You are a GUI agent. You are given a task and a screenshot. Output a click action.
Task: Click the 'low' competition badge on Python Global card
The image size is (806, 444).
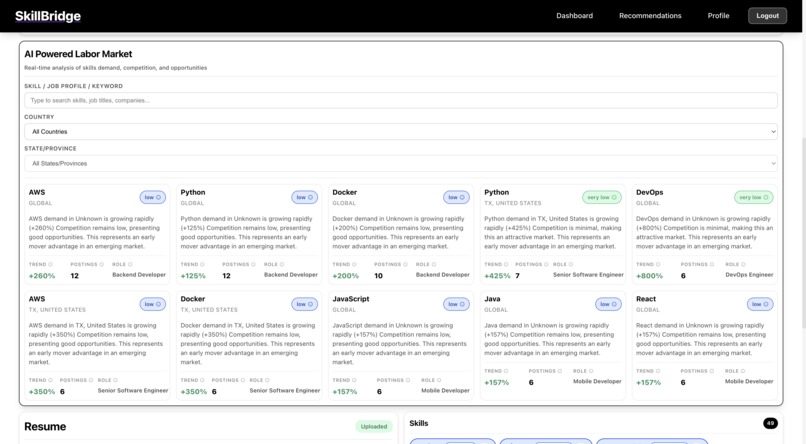click(x=304, y=197)
